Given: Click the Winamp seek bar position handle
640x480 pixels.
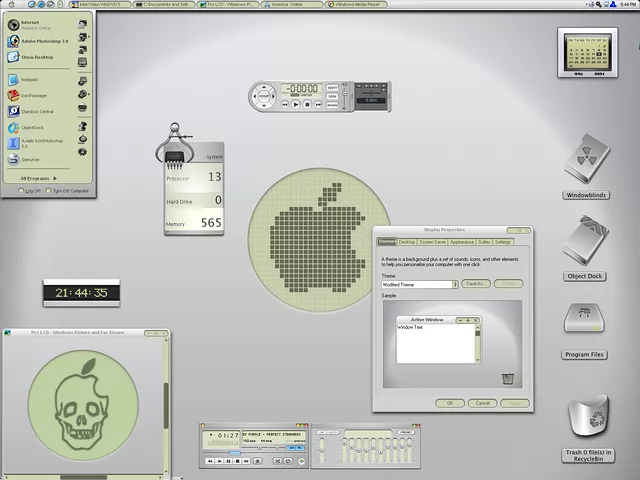Looking at the screenshot, I should click(235, 453).
